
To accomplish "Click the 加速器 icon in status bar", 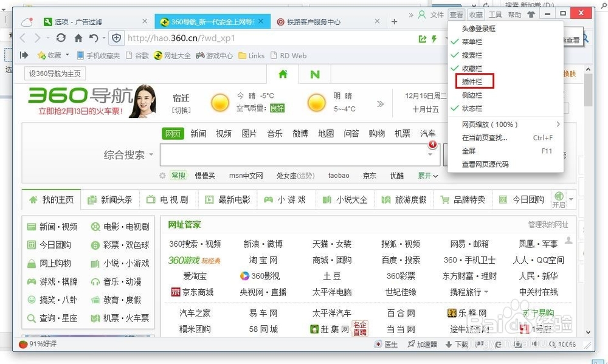I will click(x=423, y=344).
